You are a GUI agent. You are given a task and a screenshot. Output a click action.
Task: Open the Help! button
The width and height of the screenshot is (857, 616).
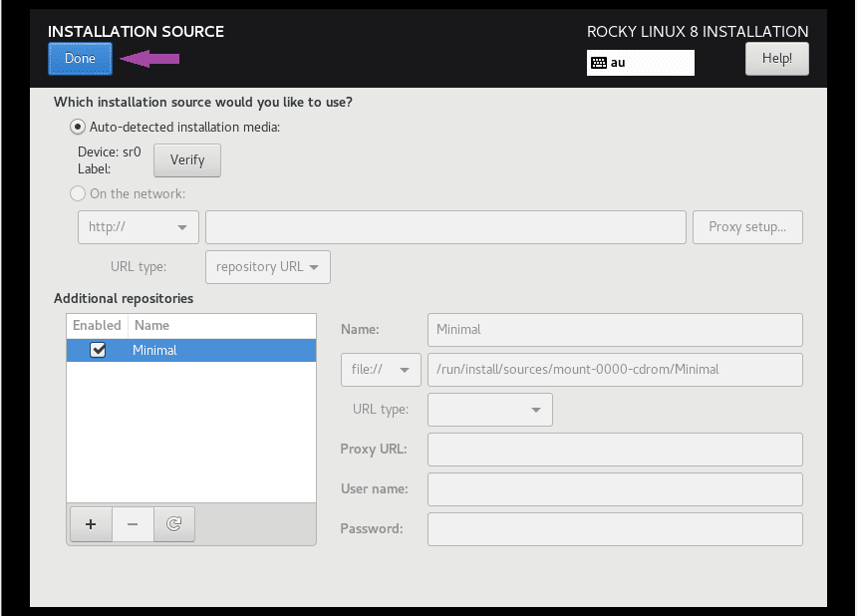click(776, 59)
